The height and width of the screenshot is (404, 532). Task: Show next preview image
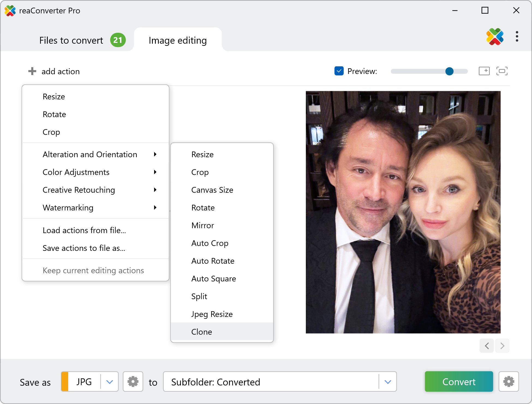(502, 346)
